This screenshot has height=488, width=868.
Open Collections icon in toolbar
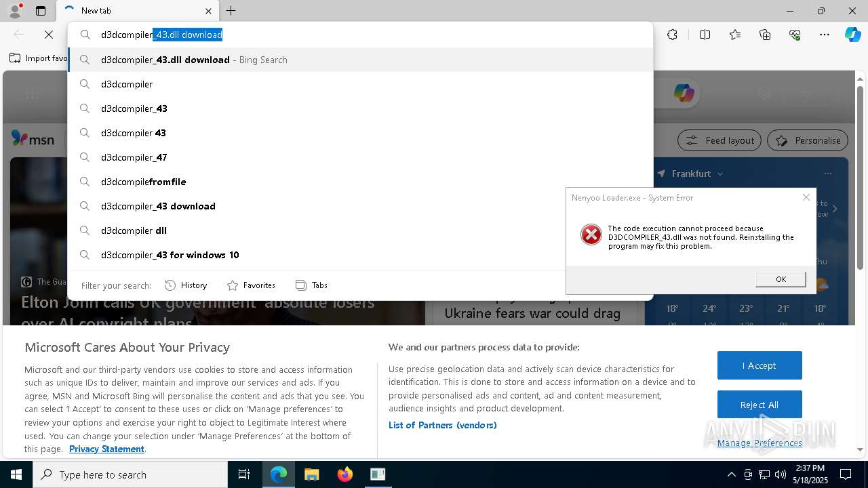click(765, 35)
